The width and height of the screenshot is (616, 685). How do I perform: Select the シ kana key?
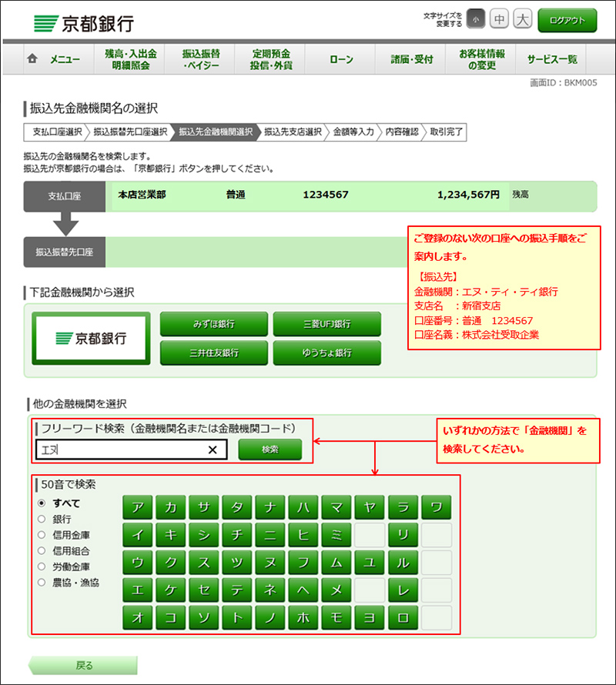coord(204,535)
